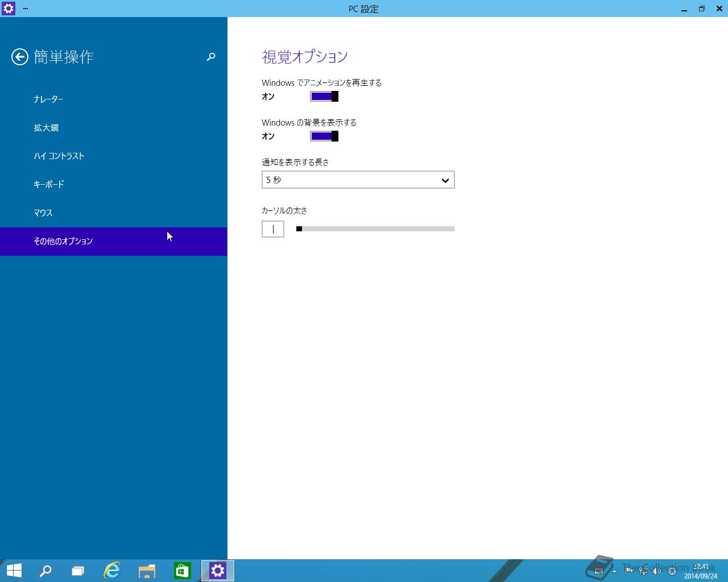Go back using the circled arrow beside 簡単操作
The image size is (728, 582).
click(x=20, y=57)
